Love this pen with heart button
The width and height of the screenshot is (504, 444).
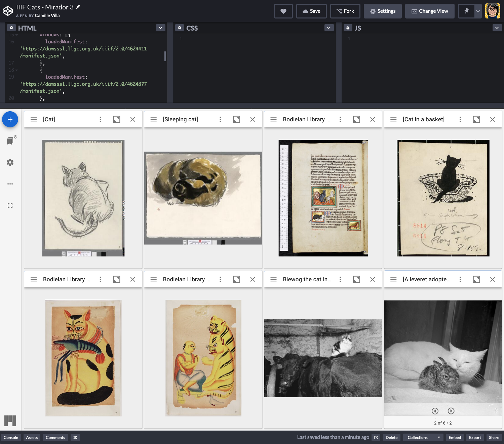(283, 11)
